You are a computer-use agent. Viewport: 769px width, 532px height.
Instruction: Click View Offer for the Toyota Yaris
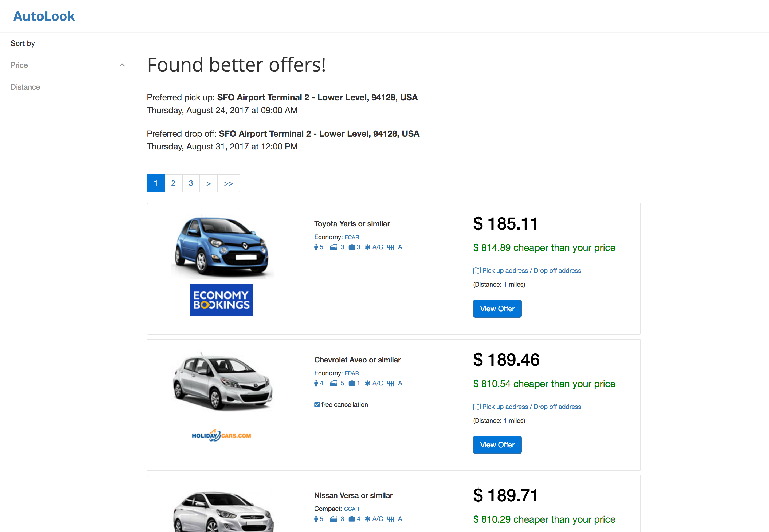[x=497, y=308]
